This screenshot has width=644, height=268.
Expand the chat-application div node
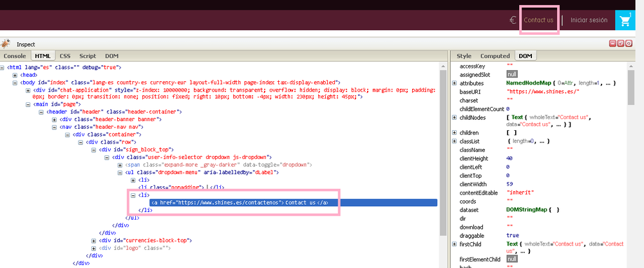tap(28, 90)
